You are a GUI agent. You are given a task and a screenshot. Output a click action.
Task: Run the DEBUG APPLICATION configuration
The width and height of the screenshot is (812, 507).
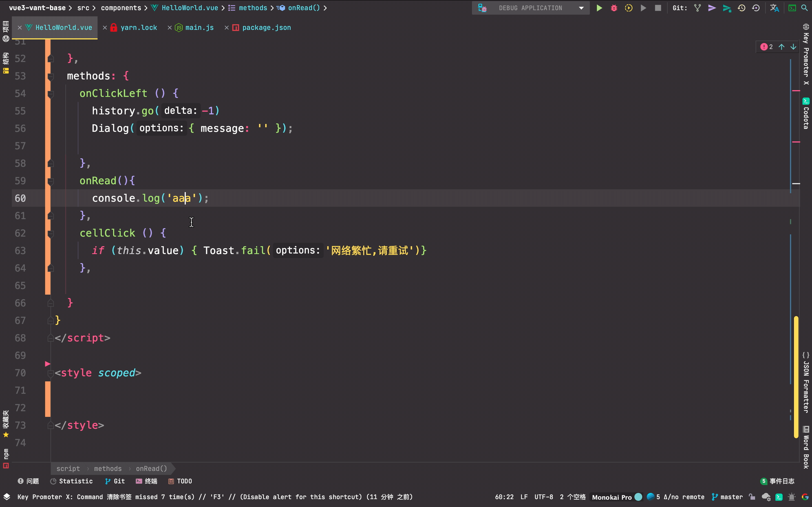click(599, 8)
